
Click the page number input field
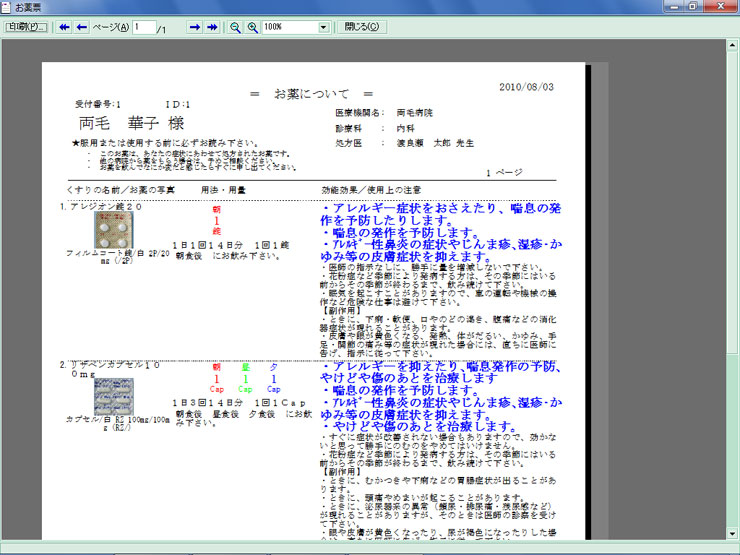144,27
